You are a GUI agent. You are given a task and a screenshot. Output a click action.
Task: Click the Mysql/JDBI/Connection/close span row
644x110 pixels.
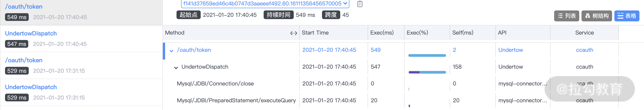pyautogui.click(x=215, y=84)
